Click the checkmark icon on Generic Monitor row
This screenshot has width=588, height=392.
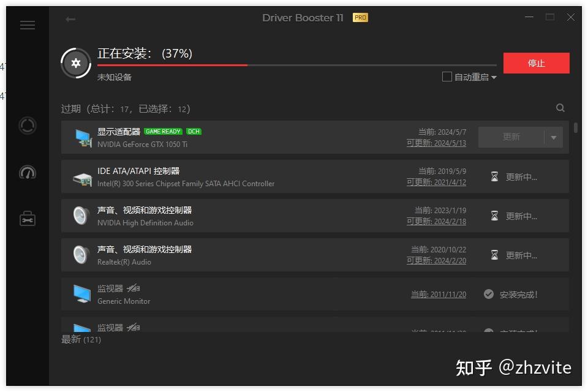click(x=489, y=294)
